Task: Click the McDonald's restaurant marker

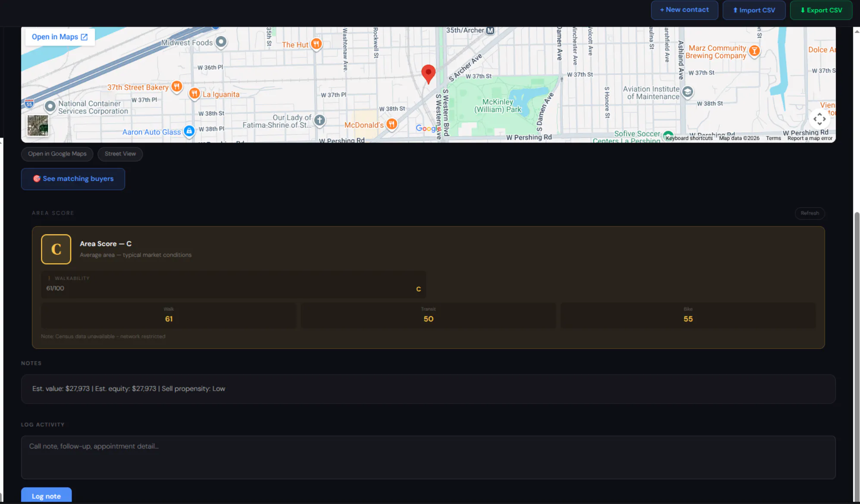Action: [x=391, y=124]
